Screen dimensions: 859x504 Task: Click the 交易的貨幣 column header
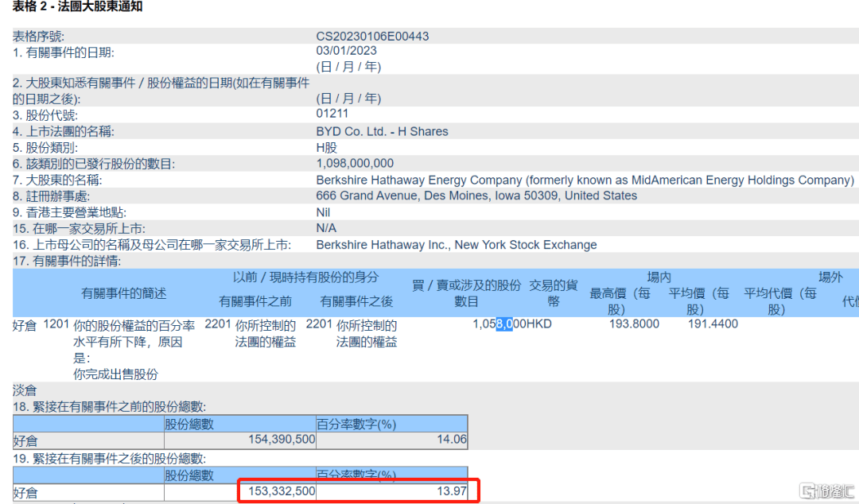coord(554,293)
